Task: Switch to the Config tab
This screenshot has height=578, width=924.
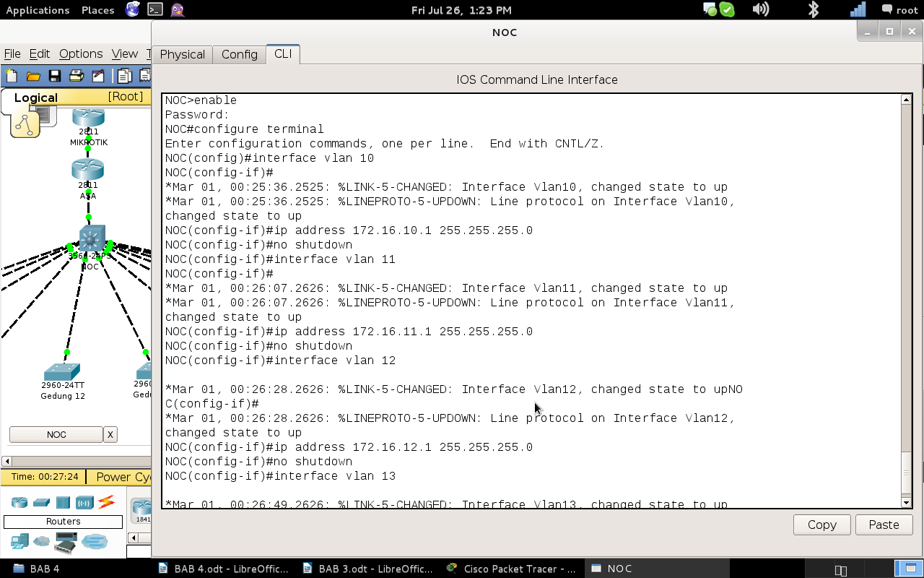Action: point(240,54)
